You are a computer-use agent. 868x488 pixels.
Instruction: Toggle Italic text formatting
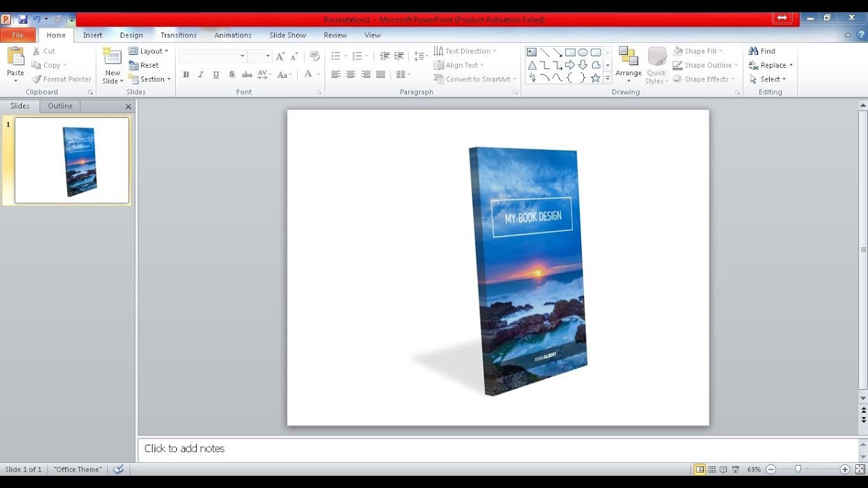click(201, 75)
